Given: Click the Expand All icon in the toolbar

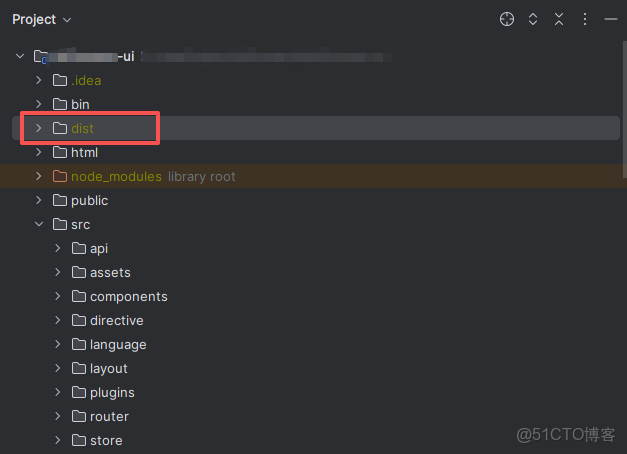Looking at the screenshot, I should click(x=533, y=19).
